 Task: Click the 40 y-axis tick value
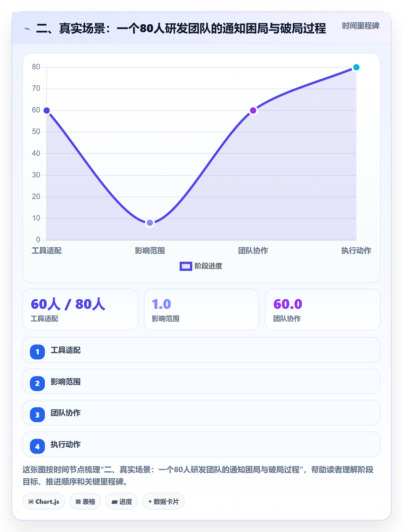tap(36, 154)
